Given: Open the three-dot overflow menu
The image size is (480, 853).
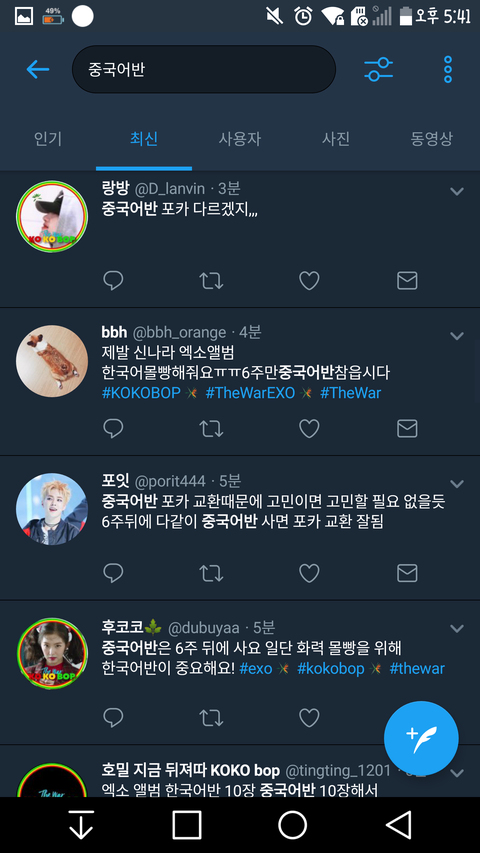Looking at the screenshot, I should [x=447, y=69].
